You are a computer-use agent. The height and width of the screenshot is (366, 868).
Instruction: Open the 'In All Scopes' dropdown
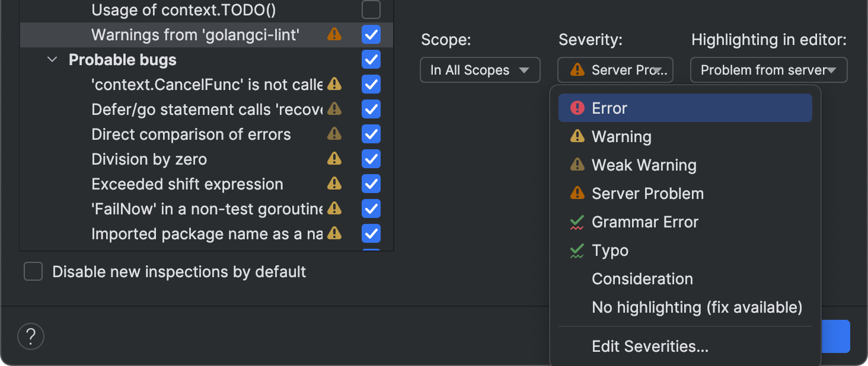click(480, 70)
